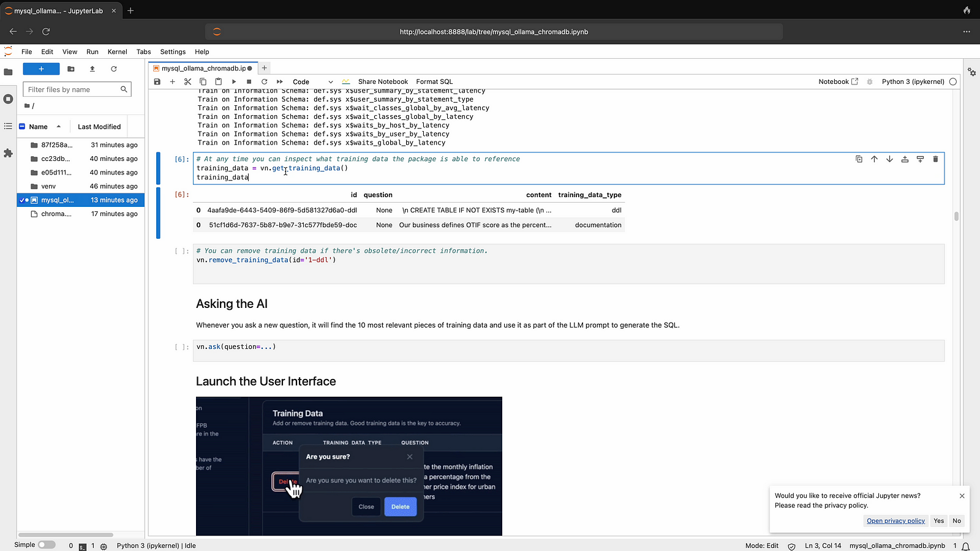Switch to the mysql_ollama_chromadb.ipynb tab
Viewport: 980px width, 551px height.
pos(203,69)
